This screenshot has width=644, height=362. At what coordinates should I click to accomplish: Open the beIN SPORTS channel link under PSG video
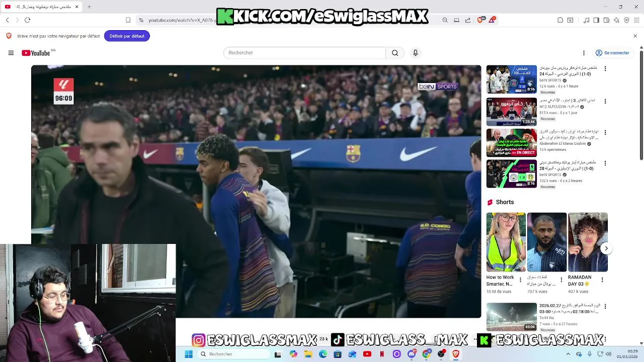click(x=550, y=80)
